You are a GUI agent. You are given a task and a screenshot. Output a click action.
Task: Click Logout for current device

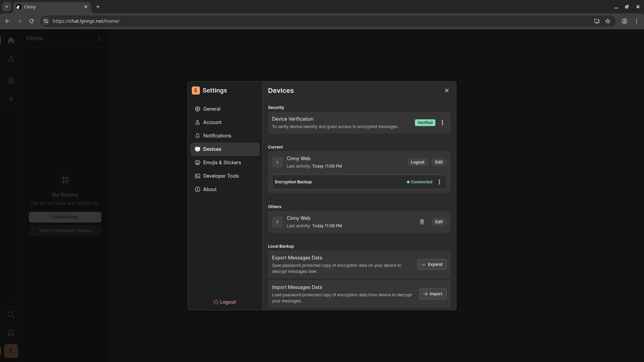tap(418, 162)
